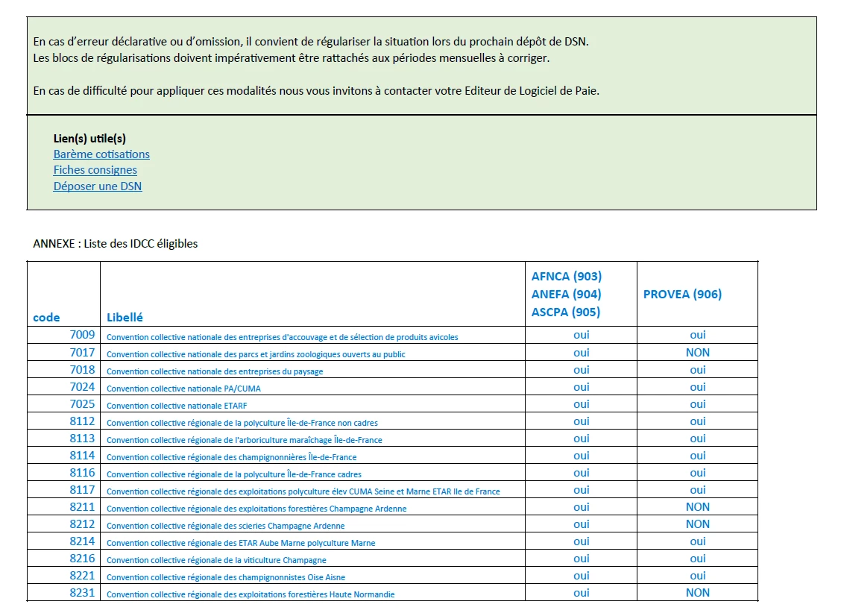841x616 pixels.
Task: Click the PROVEA oui value for 7025
Action: pos(697,404)
